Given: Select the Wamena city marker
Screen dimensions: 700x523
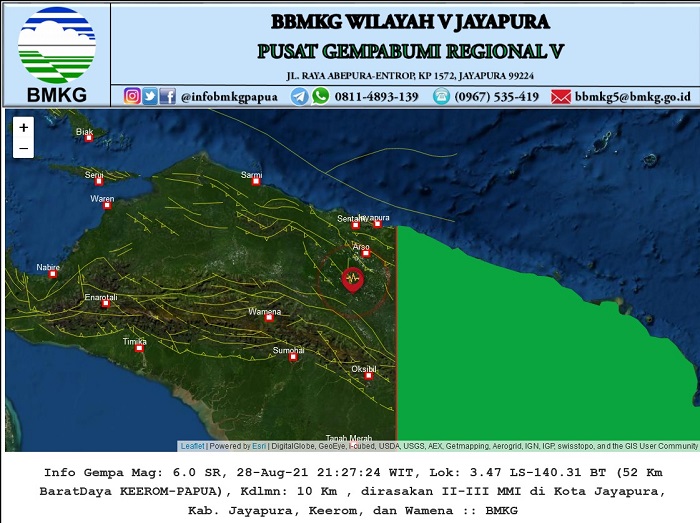Looking at the screenshot, I should (x=269, y=318).
